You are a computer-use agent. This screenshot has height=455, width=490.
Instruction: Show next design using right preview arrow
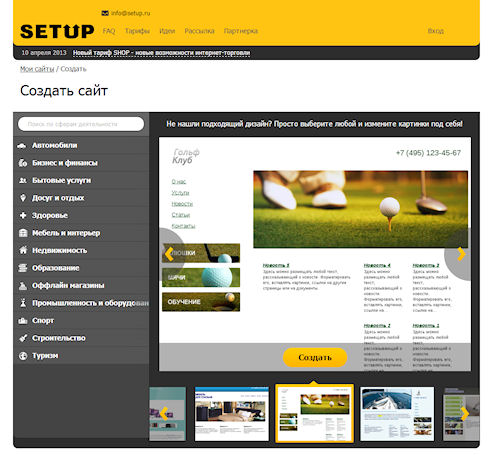461,254
